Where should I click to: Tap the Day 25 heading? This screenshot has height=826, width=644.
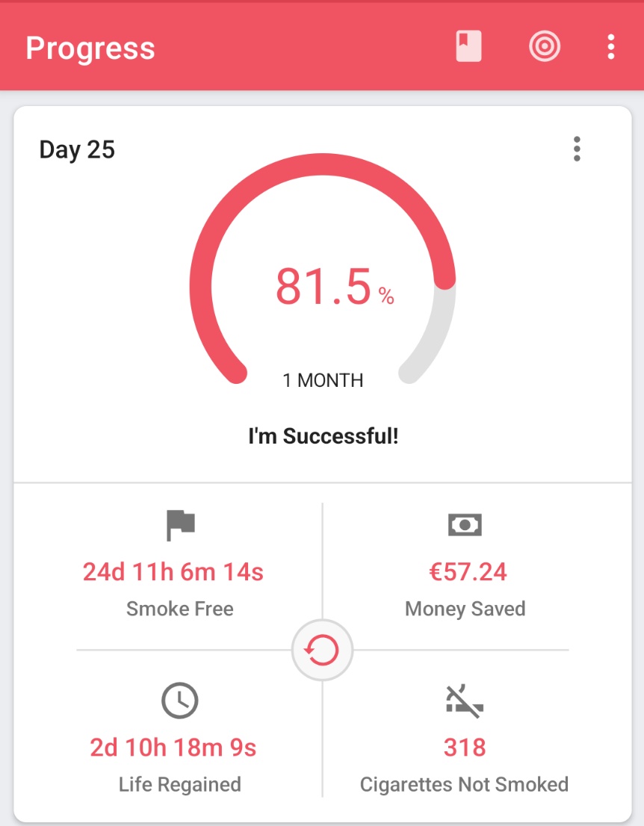[x=77, y=149]
